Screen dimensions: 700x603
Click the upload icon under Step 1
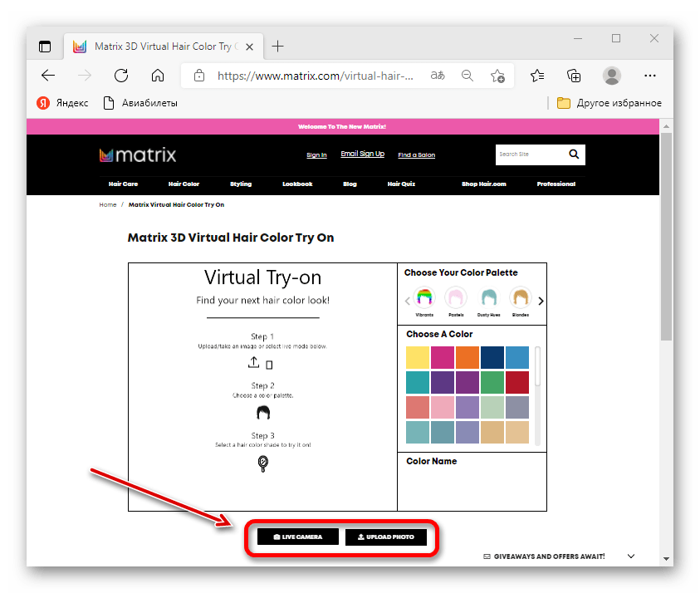253,363
